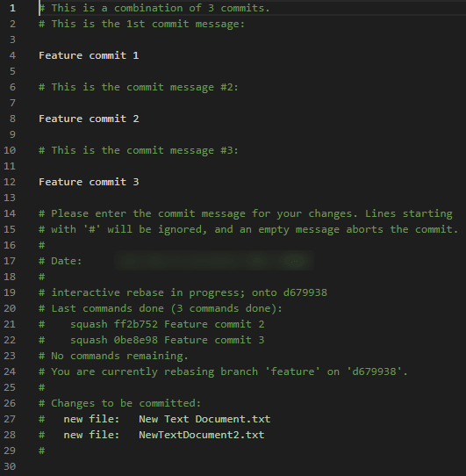The image size is (466, 476).
Task: Click the 'Feature commit 1' message text
Action: tap(89, 55)
